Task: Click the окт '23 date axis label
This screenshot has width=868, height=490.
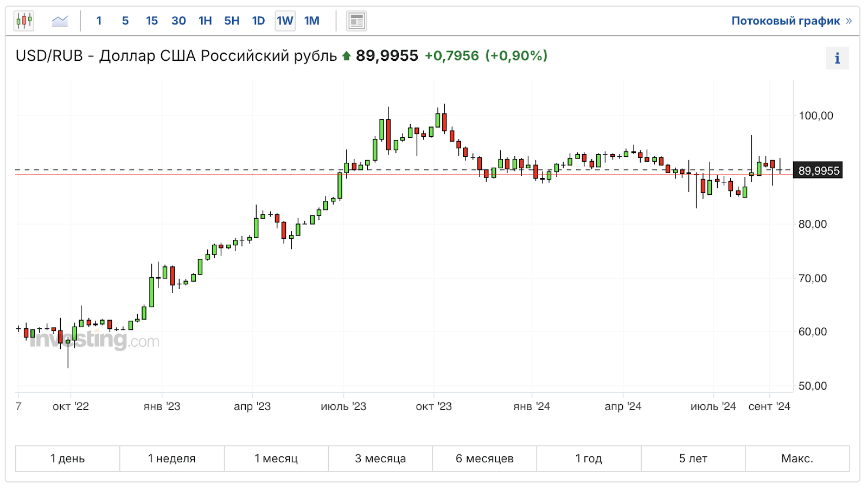Action: pos(433,406)
